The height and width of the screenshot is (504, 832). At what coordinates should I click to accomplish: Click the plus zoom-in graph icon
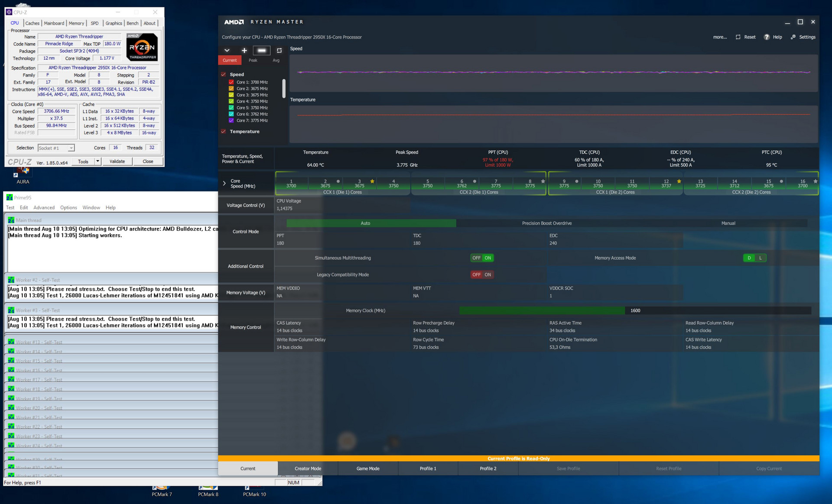click(244, 51)
